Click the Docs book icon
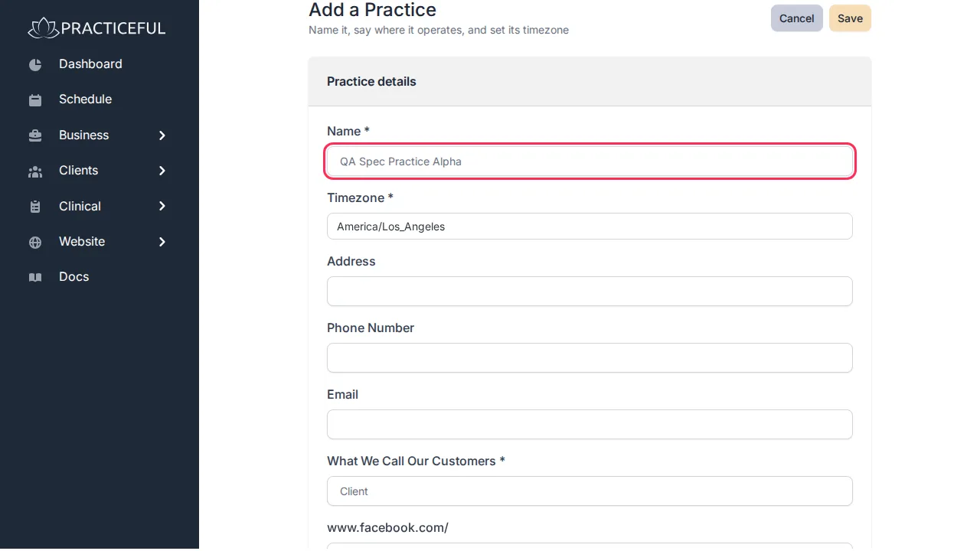Image resolution: width=980 pixels, height=551 pixels. pos(35,277)
